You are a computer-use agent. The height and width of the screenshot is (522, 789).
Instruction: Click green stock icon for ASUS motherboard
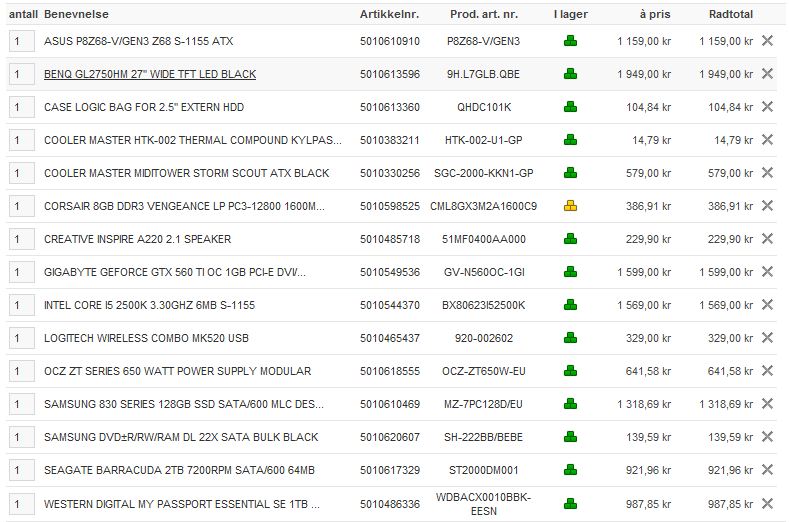(570, 40)
